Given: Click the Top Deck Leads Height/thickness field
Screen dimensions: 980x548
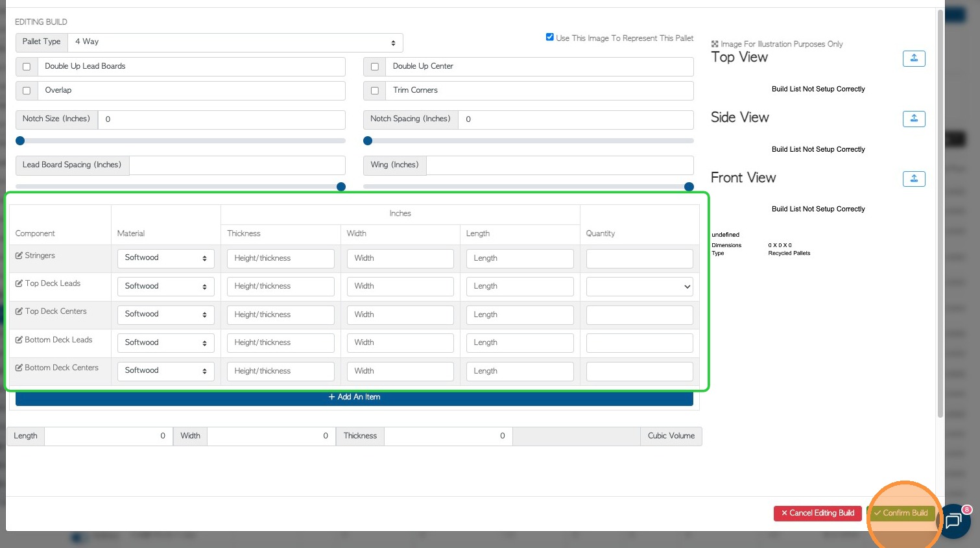Looking at the screenshot, I should (281, 286).
